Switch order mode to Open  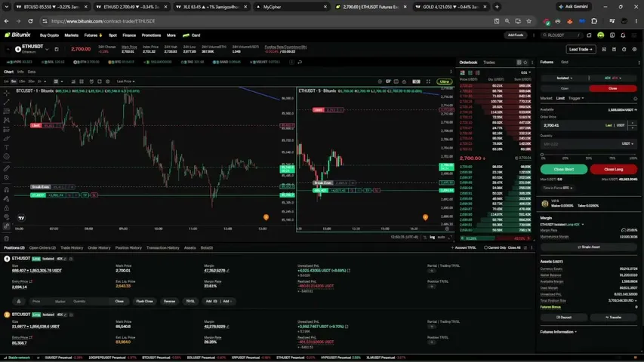click(x=565, y=88)
